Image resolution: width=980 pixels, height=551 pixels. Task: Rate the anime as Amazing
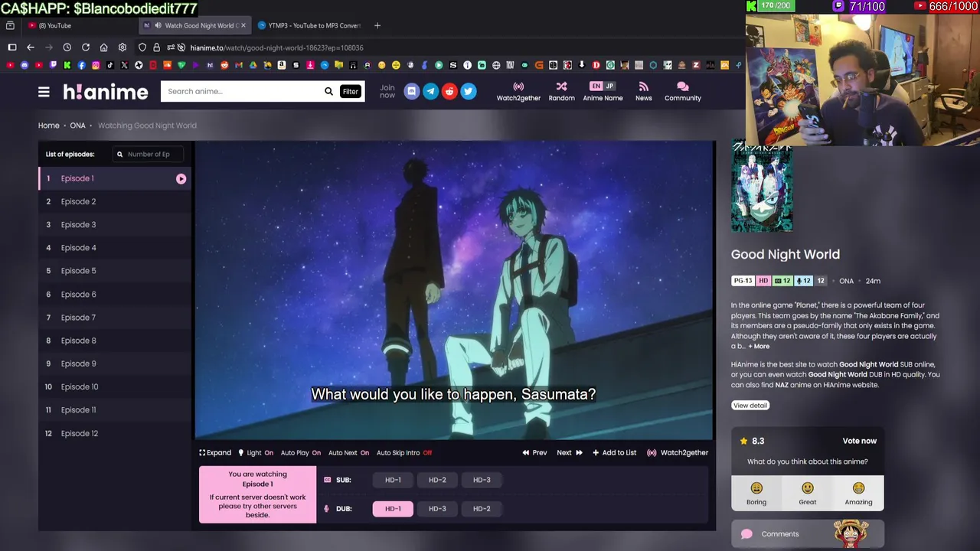pos(858,494)
